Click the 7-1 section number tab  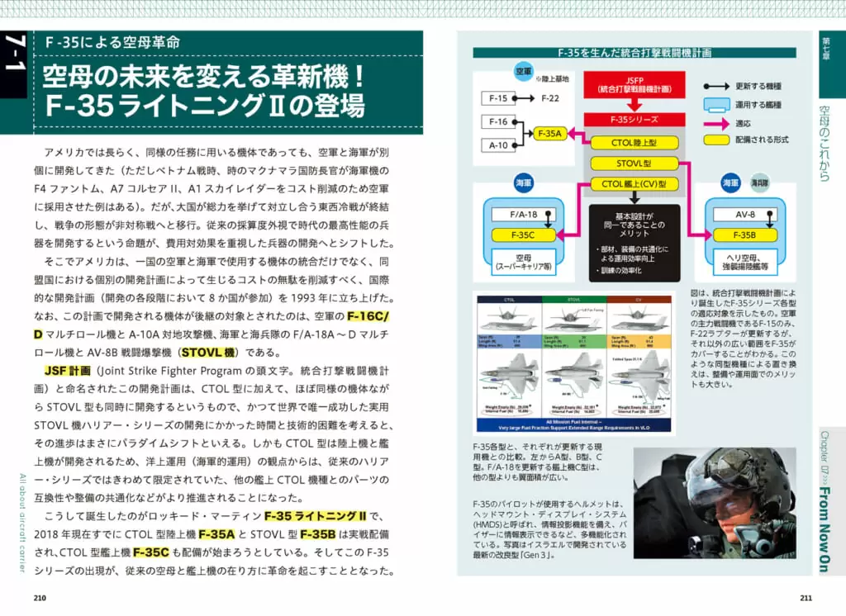pyautogui.click(x=13, y=64)
